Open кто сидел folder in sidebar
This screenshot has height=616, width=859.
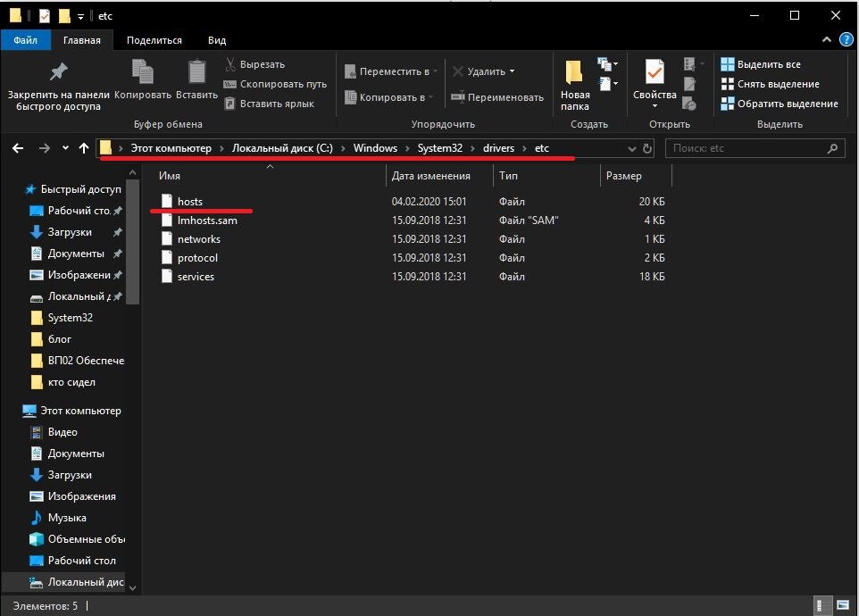pos(63,382)
